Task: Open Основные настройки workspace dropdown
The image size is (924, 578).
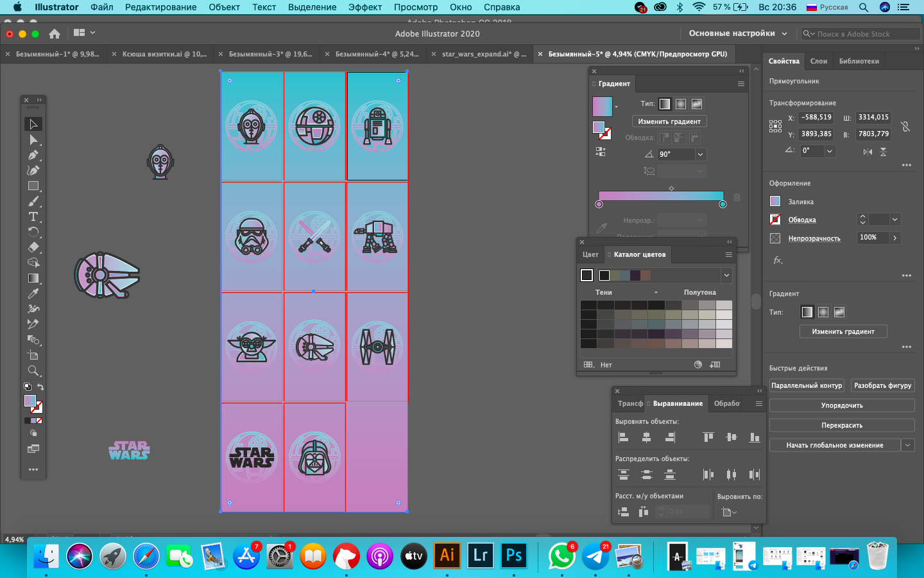Action: click(738, 33)
